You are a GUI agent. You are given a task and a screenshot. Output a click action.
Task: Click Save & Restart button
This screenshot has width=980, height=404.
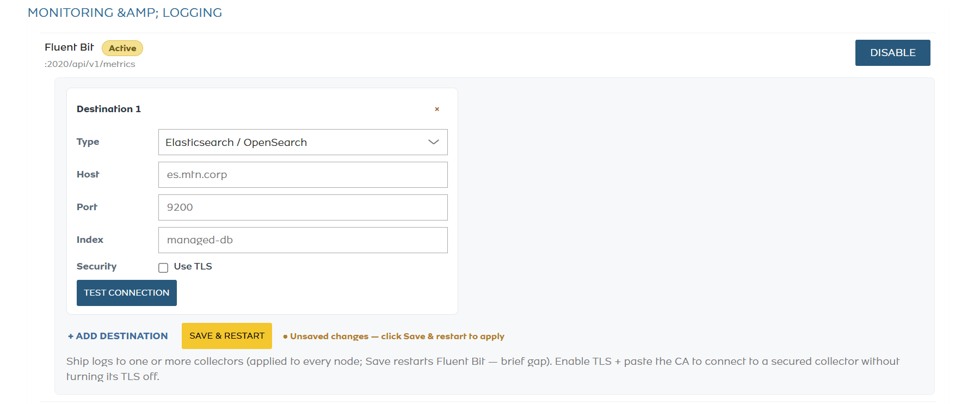tap(227, 336)
